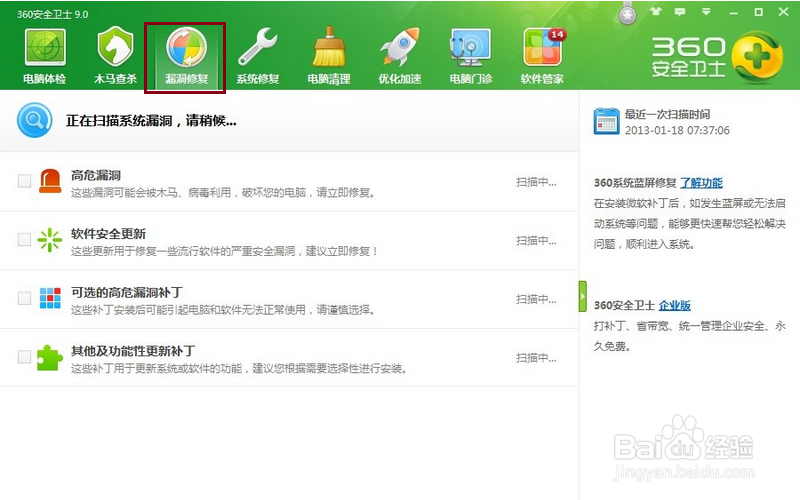
Task: Click the magnifier scanning status icon
Action: point(34,120)
